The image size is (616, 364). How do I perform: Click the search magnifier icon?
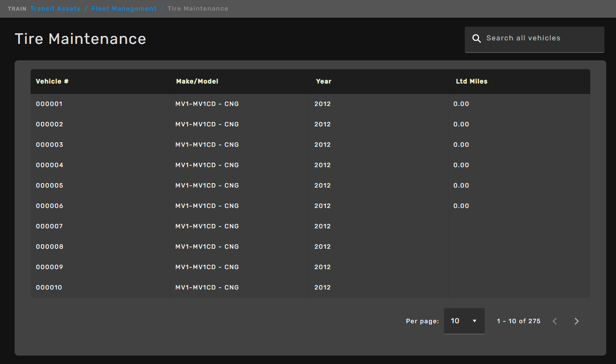tap(476, 39)
